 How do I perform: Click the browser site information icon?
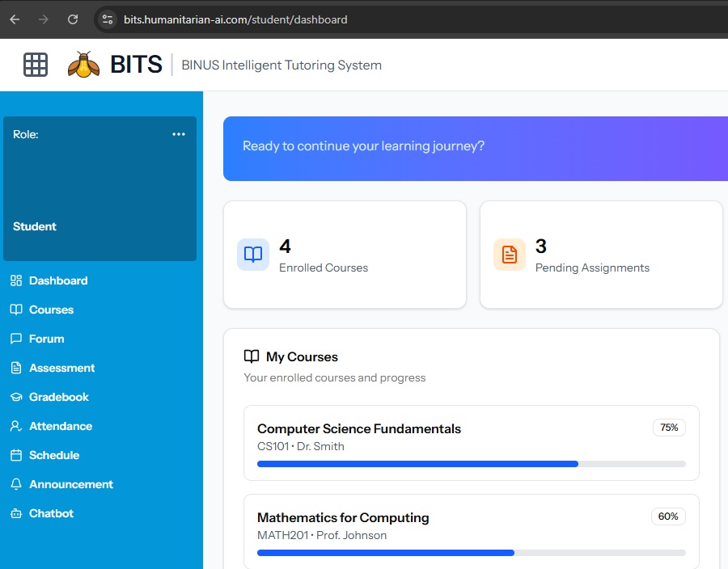pyautogui.click(x=108, y=19)
